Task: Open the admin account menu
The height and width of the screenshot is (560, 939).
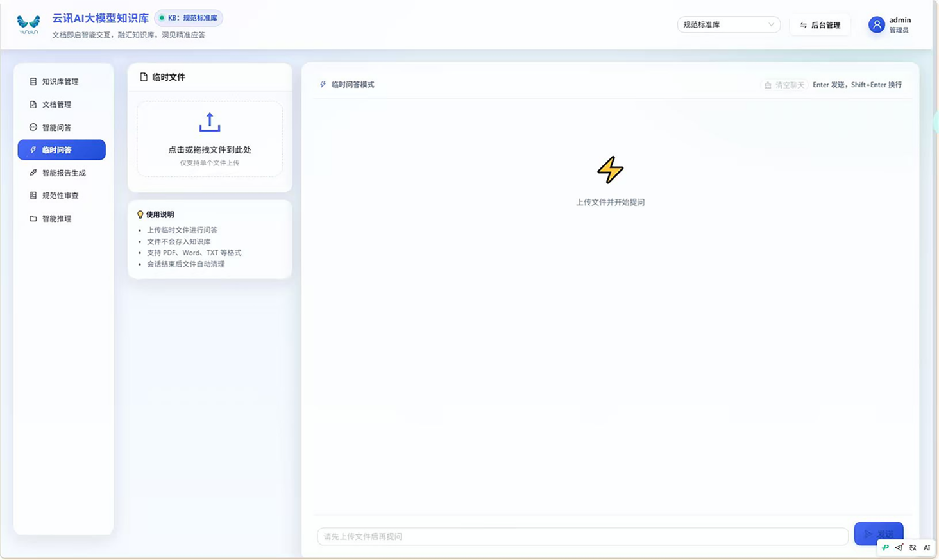Action: (x=890, y=24)
